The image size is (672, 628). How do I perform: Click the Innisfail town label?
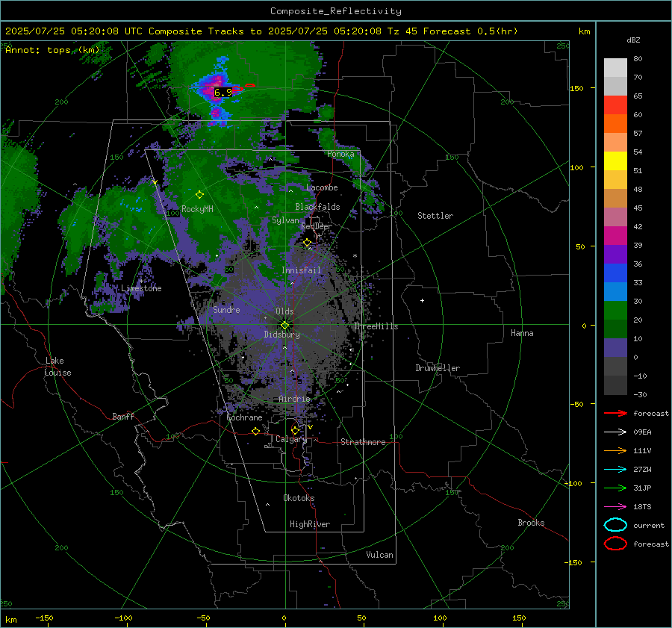click(x=301, y=270)
